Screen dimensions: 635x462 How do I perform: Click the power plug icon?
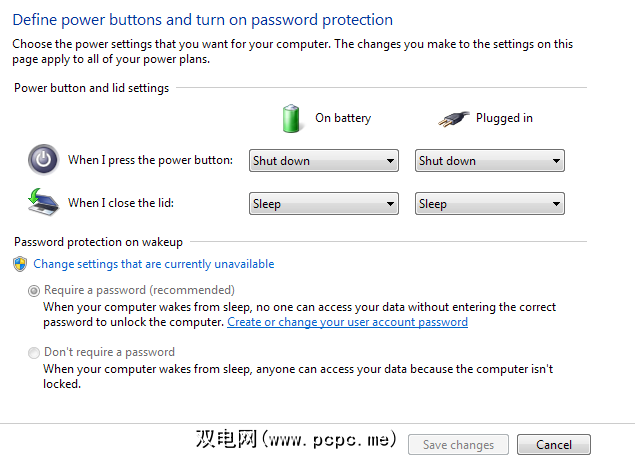coord(453,119)
